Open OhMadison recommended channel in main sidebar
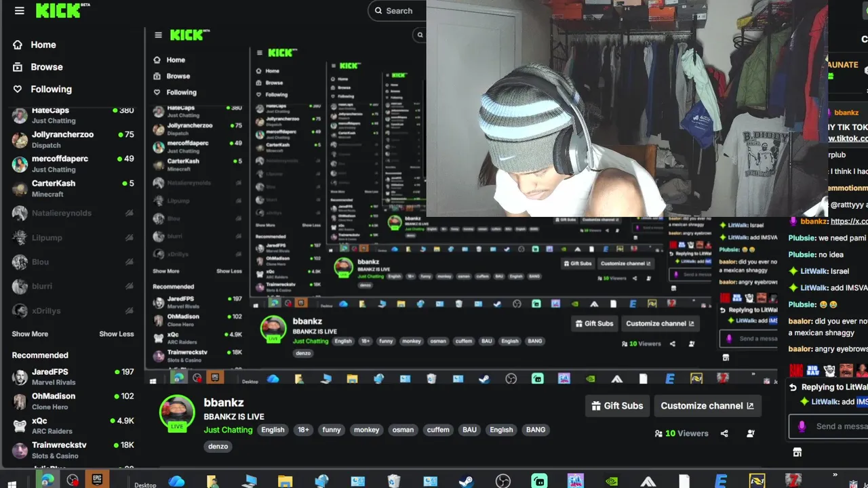The width and height of the screenshot is (868, 488). pos(73,401)
